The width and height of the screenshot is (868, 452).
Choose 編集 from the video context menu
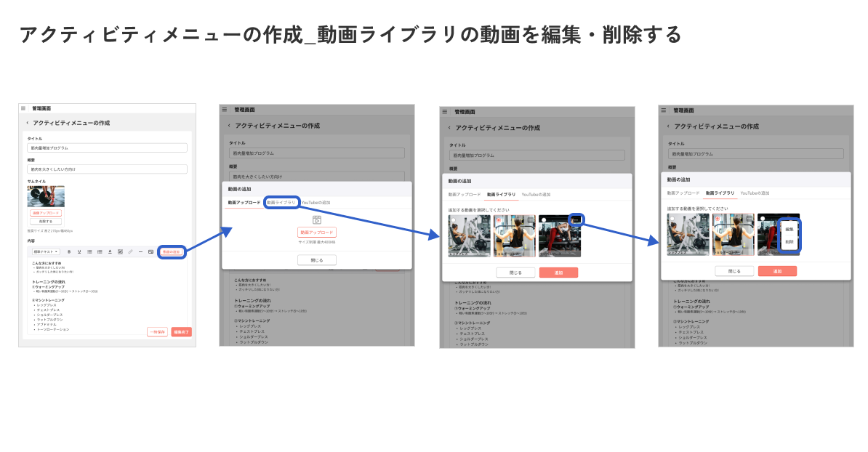pyautogui.click(x=789, y=229)
